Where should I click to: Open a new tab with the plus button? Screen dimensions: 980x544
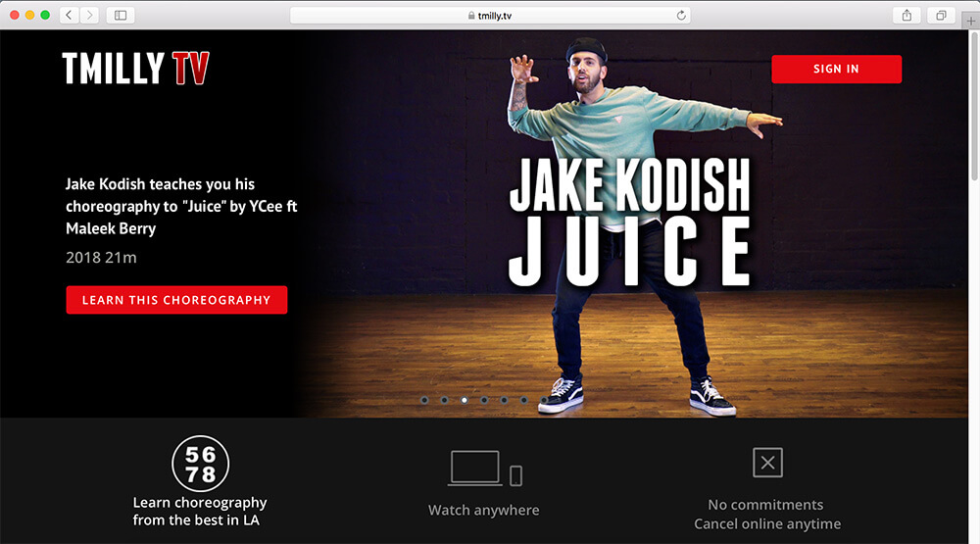point(970,21)
